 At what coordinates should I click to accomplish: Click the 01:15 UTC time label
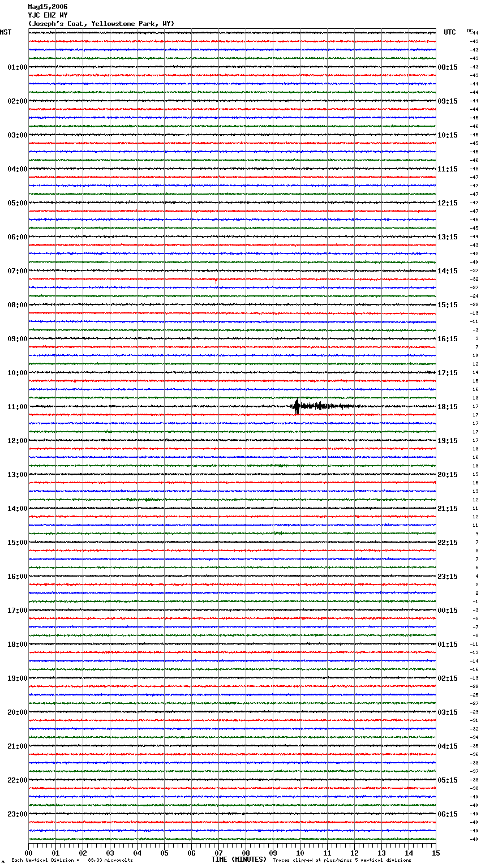tap(448, 644)
